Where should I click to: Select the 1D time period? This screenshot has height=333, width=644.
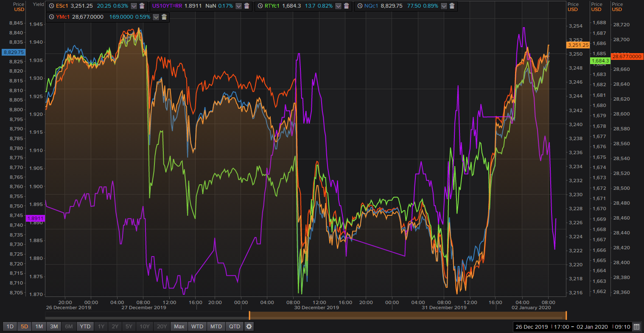tap(10, 326)
